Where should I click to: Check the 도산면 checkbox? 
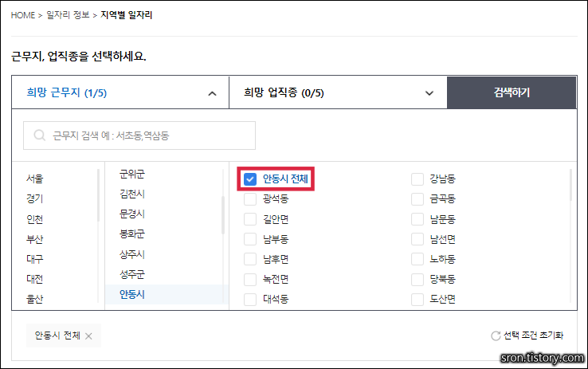coord(417,299)
